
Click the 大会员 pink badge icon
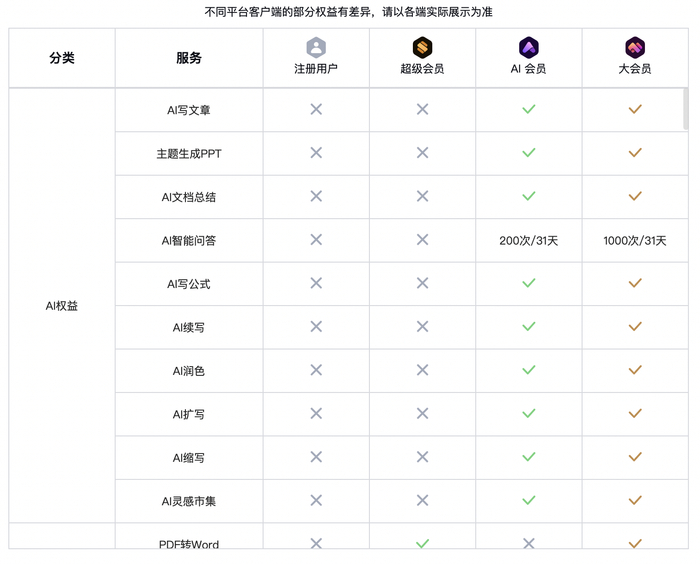click(635, 47)
